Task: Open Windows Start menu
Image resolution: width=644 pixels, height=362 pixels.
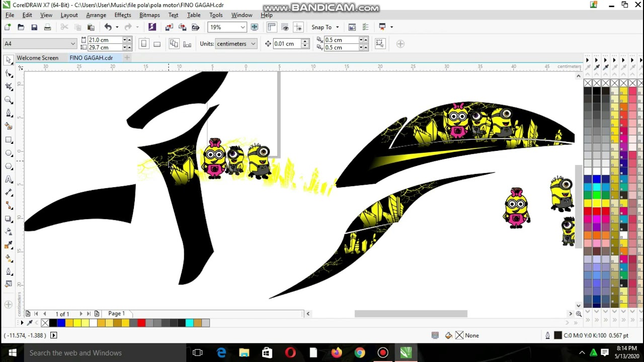Action: [x=12, y=353]
